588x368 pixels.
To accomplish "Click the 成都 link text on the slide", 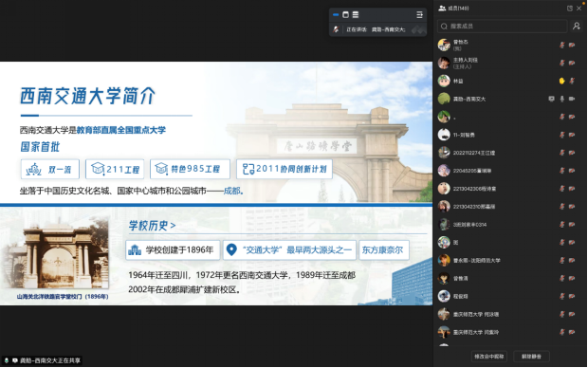I will click(x=231, y=191).
